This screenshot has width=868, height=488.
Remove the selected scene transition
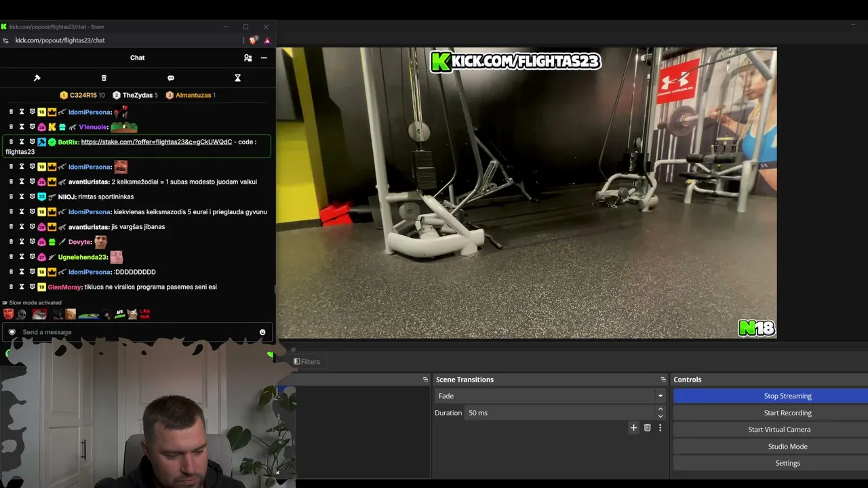(647, 428)
